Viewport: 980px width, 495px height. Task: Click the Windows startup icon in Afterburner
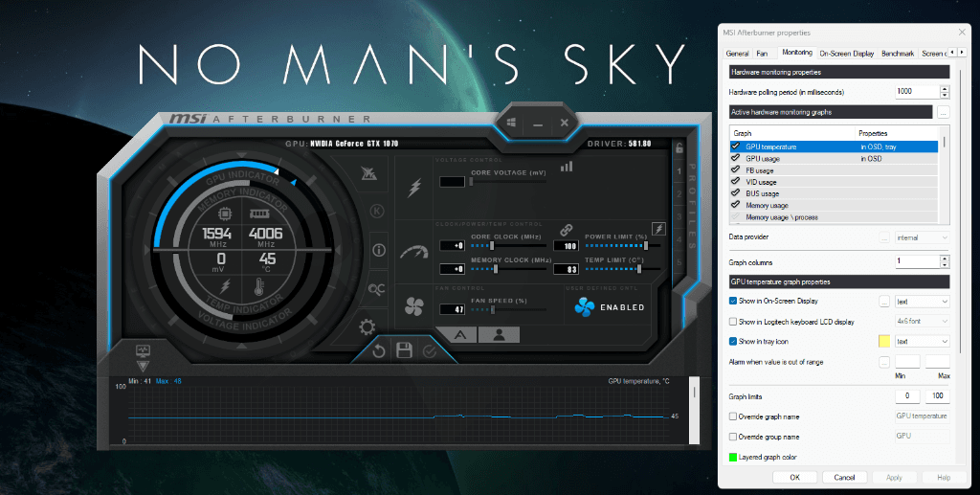pyautogui.click(x=512, y=124)
